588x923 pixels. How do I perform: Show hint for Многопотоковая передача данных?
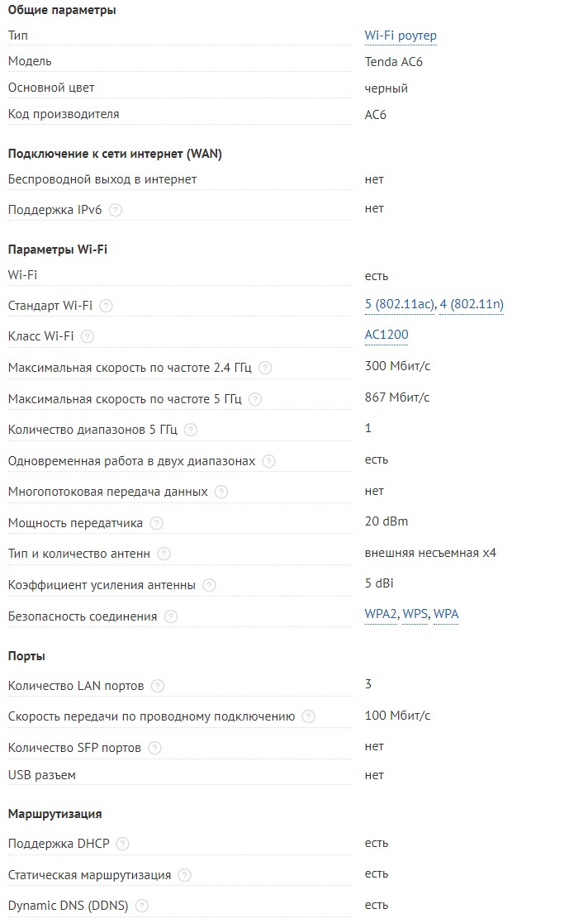click(221, 492)
